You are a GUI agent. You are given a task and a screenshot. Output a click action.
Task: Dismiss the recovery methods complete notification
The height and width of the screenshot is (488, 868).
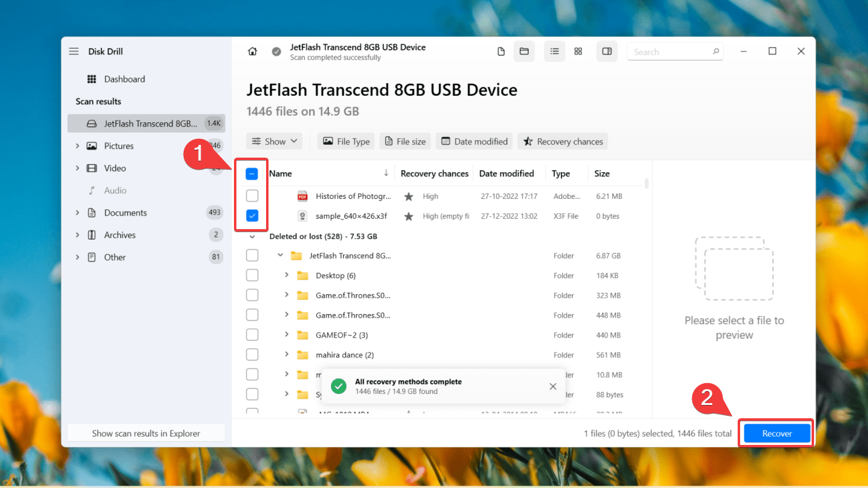tap(553, 386)
